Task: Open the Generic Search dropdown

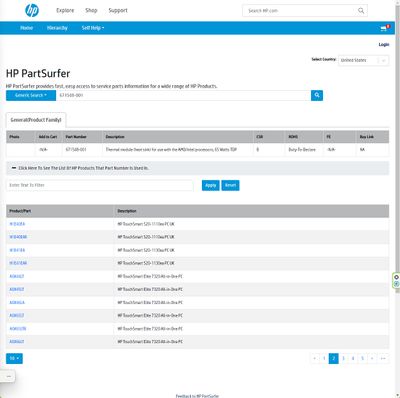Action: [31, 95]
